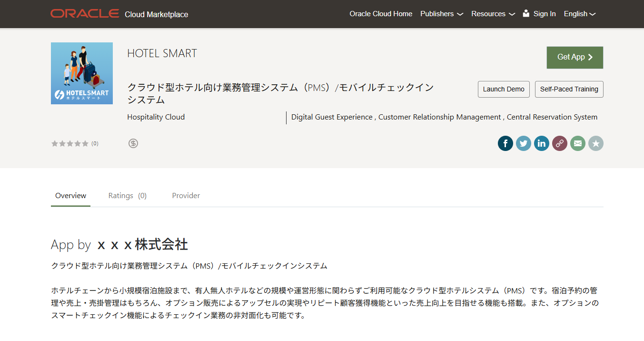Switch to the Provider tab
Viewport: 644px width, 341px height.
coord(186,196)
